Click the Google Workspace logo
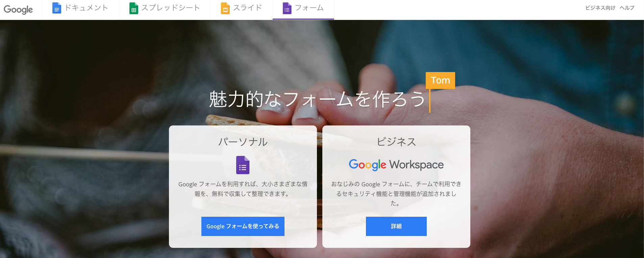This screenshot has width=644, height=258. coord(396,165)
